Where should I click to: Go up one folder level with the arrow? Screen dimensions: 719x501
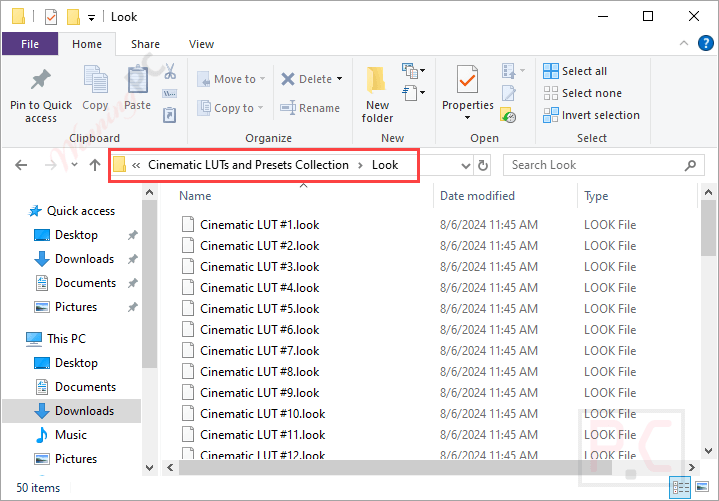tap(95, 165)
